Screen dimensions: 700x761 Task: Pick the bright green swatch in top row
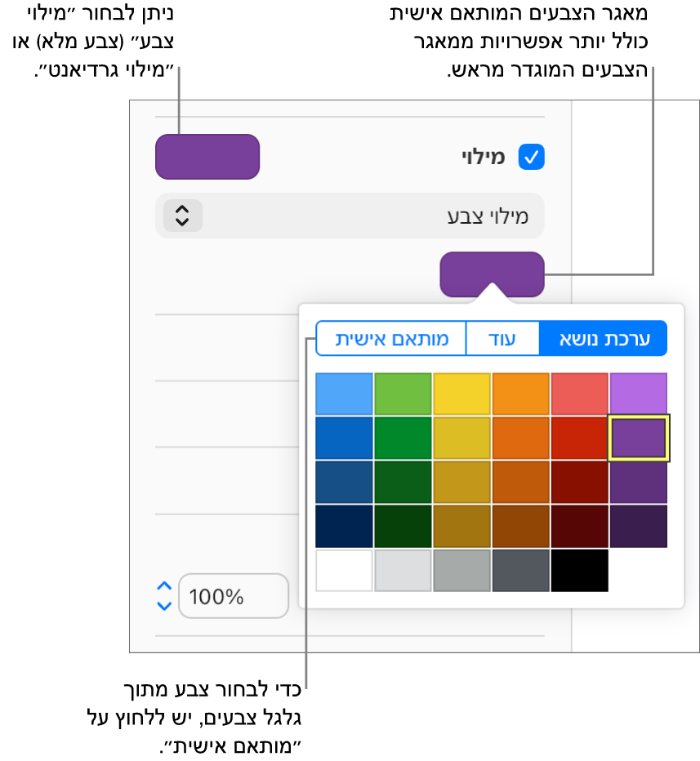coord(403,394)
